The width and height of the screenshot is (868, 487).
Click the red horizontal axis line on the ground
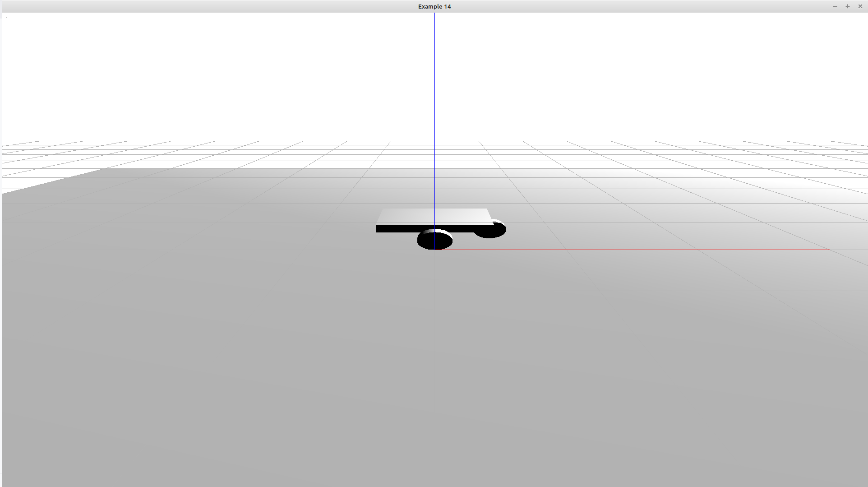pos(632,250)
